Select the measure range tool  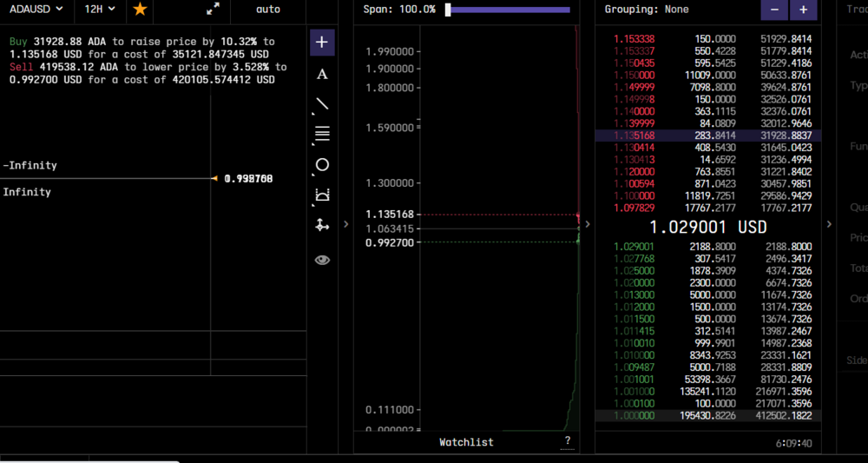coord(322,195)
